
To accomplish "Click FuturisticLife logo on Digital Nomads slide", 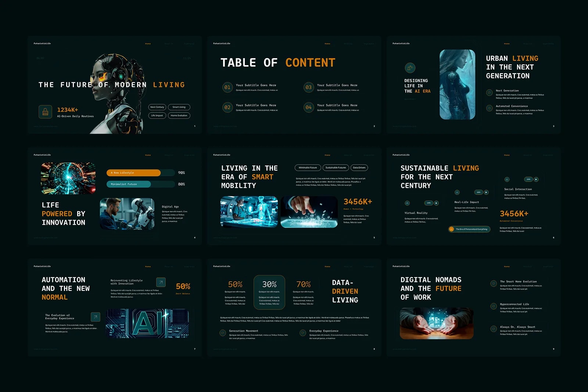I will (x=401, y=266).
